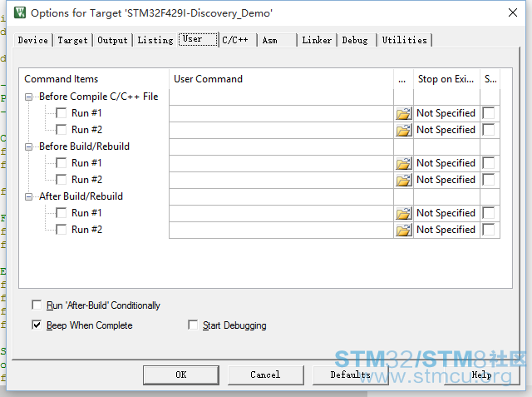This screenshot has width=532, height=397.
Task: Tick S... box for Before Build Run #1
Action: click(x=489, y=163)
